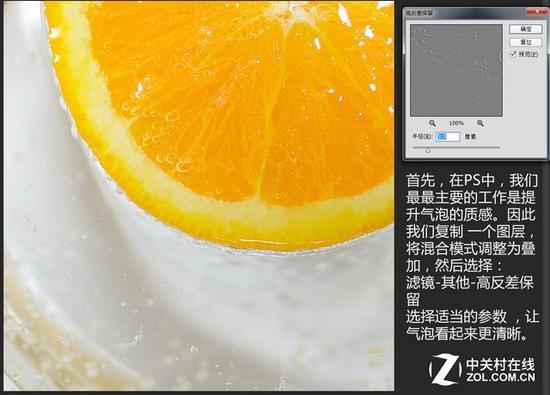Viewport: 550px width, 395px height.
Task: Toggle the Preview (预览) checkbox
Action: 513,54
